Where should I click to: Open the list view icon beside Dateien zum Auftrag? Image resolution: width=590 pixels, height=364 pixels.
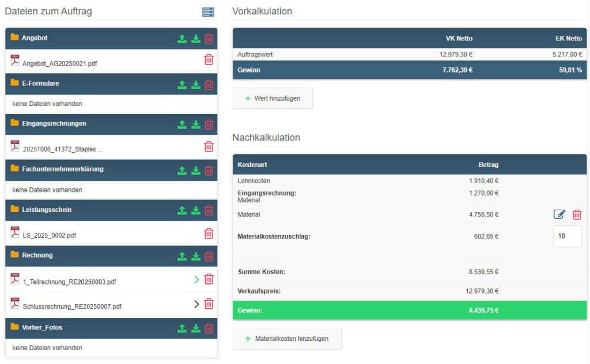[x=208, y=12]
